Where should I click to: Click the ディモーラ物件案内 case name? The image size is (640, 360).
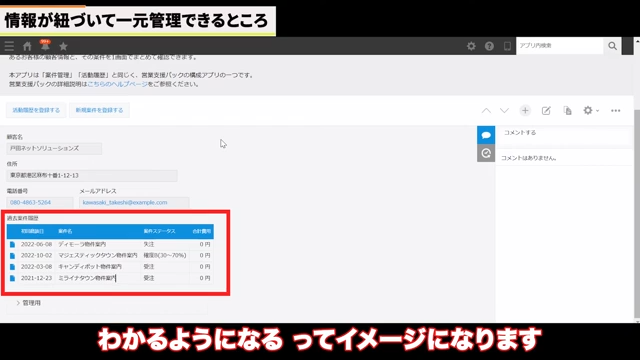pos(82,244)
